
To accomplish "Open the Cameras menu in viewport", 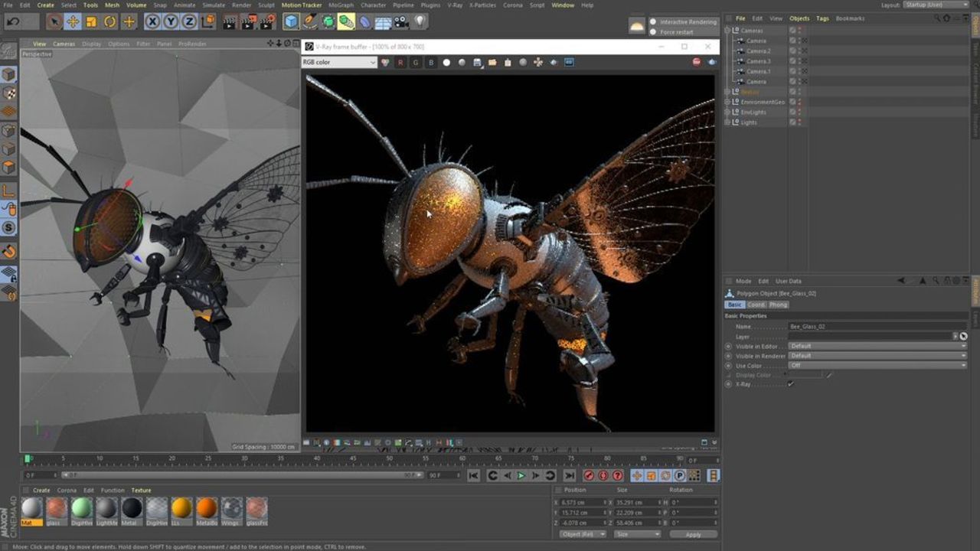I will tap(64, 44).
